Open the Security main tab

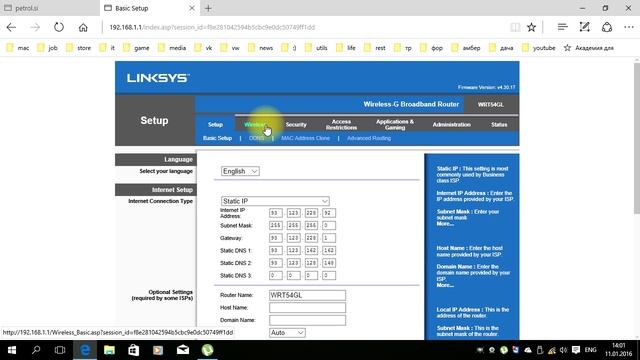point(296,124)
